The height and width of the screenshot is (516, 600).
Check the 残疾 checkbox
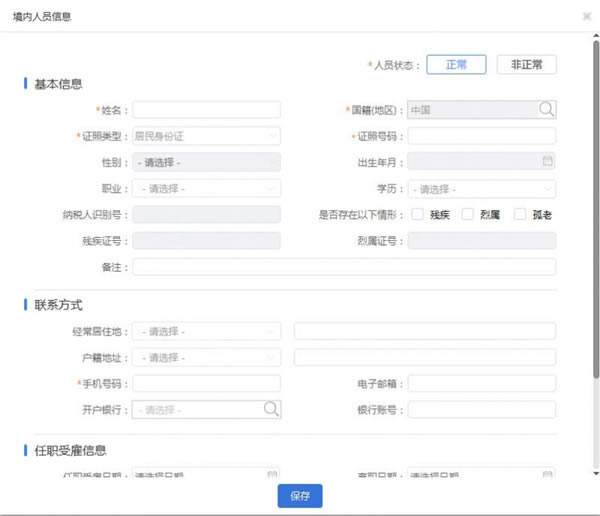pos(417,214)
